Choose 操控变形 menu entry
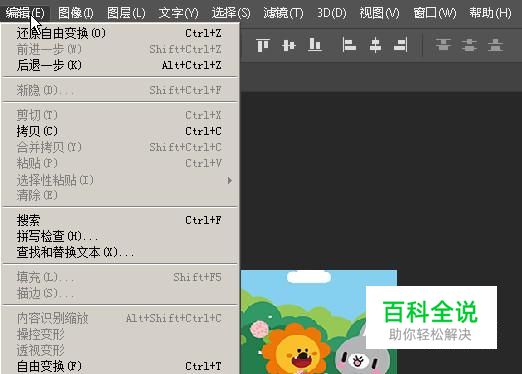The image size is (522, 374). (x=120, y=334)
